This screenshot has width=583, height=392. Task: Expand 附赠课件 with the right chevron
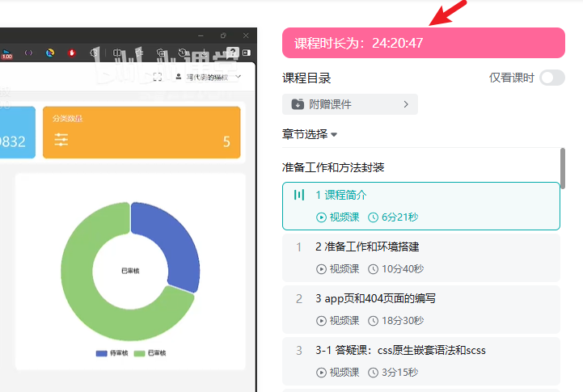(x=406, y=104)
